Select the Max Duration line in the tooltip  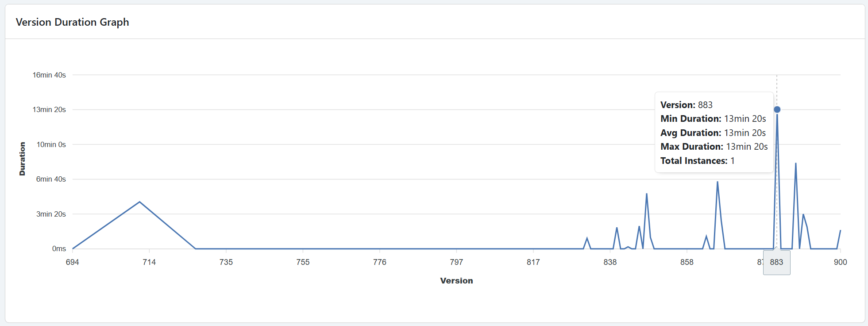pos(714,147)
